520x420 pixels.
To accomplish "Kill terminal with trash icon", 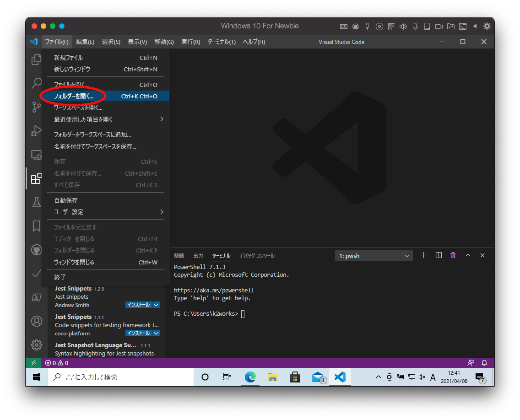I will click(453, 255).
